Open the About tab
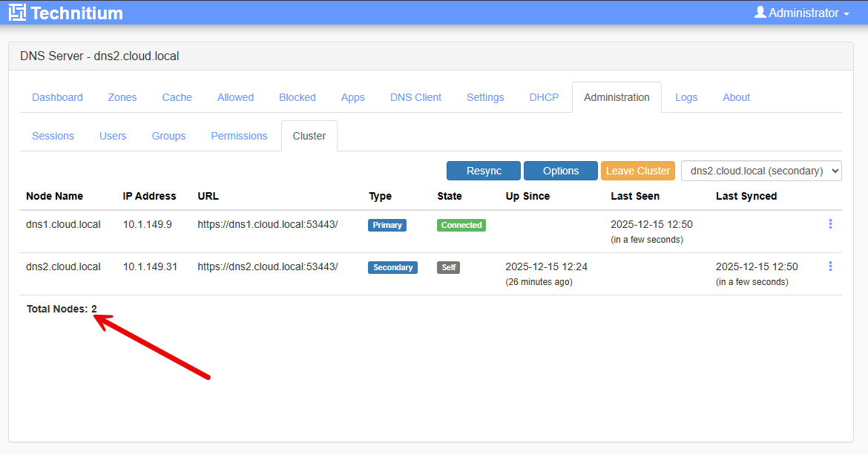The height and width of the screenshot is (455, 868). [736, 97]
